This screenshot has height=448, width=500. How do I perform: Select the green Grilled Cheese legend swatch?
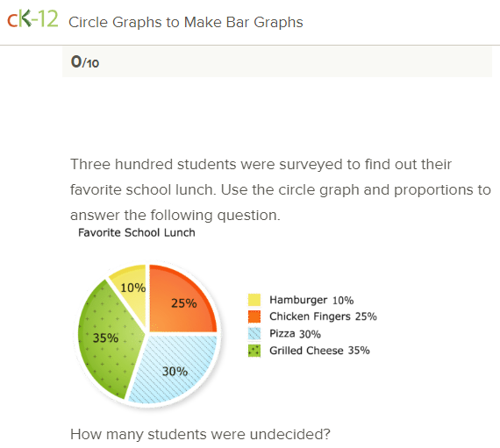[x=254, y=351]
